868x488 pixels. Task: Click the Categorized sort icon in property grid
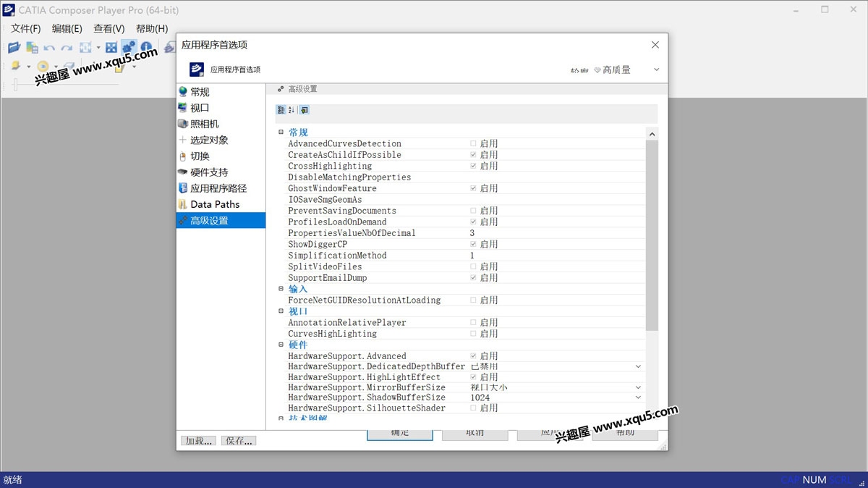coord(281,110)
